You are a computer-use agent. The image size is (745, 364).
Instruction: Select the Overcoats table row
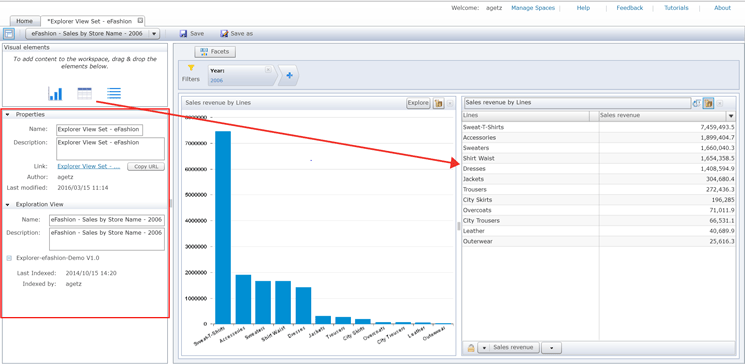click(x=599, y=210)
